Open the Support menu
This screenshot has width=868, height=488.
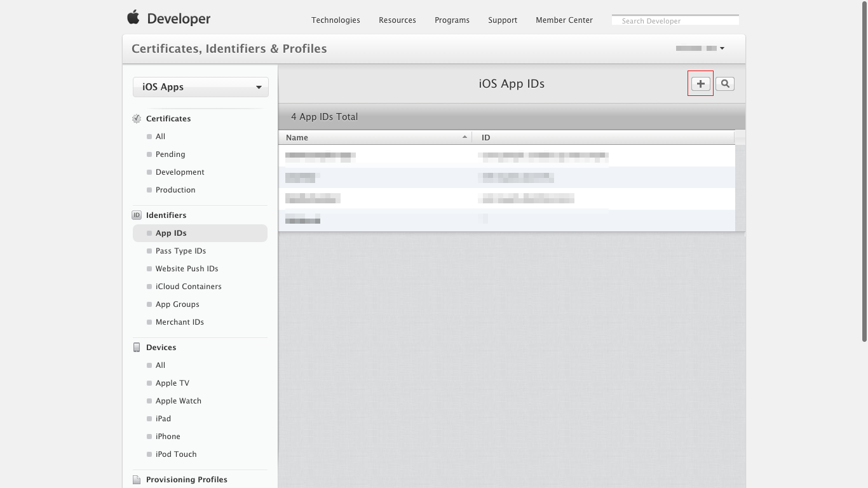[x=503, y=20]
